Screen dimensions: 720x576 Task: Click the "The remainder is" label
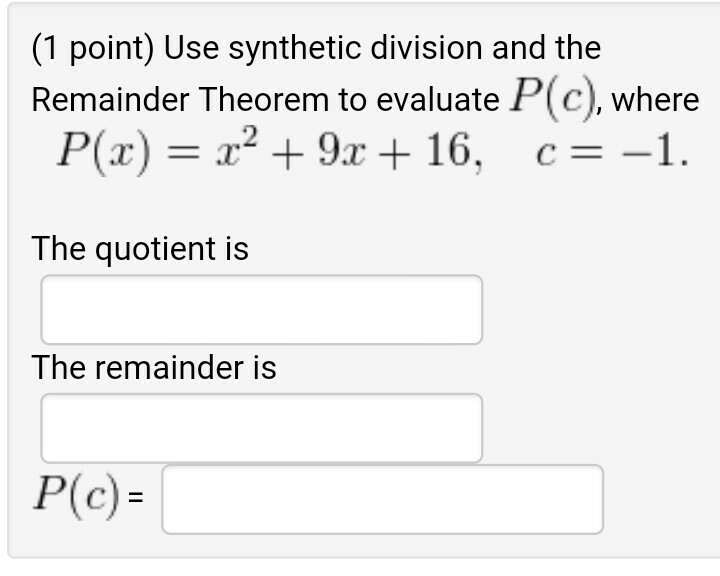pos(154,368)
